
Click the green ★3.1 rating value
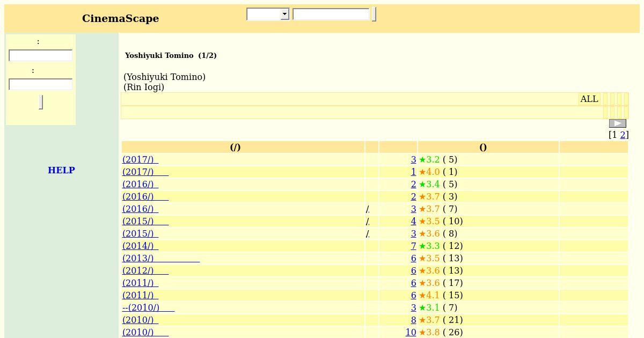pos(429,307)
